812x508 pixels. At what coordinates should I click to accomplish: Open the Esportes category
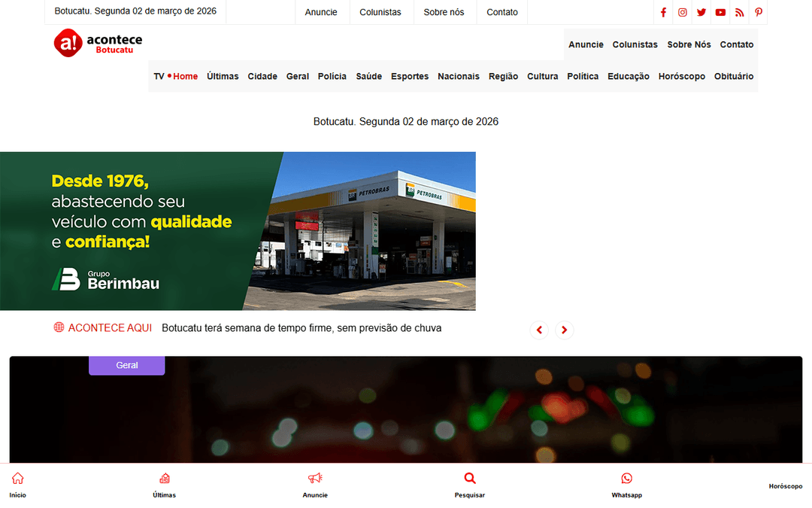pos(410,76)
